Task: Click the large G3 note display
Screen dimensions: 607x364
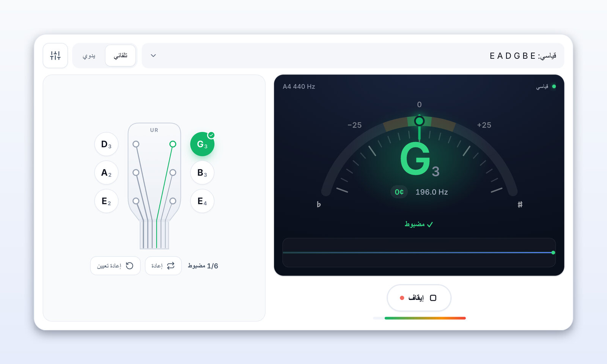Action: [420, 160]
